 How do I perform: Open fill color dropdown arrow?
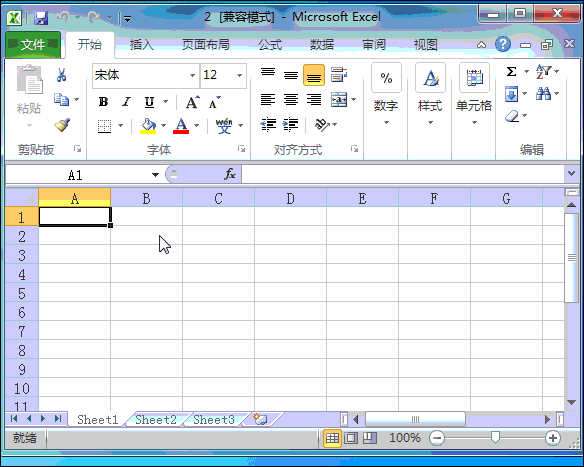(x=164, y=126)
